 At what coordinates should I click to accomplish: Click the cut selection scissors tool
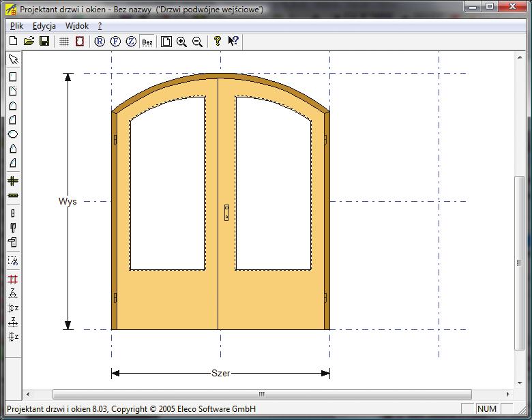point(13,260)
